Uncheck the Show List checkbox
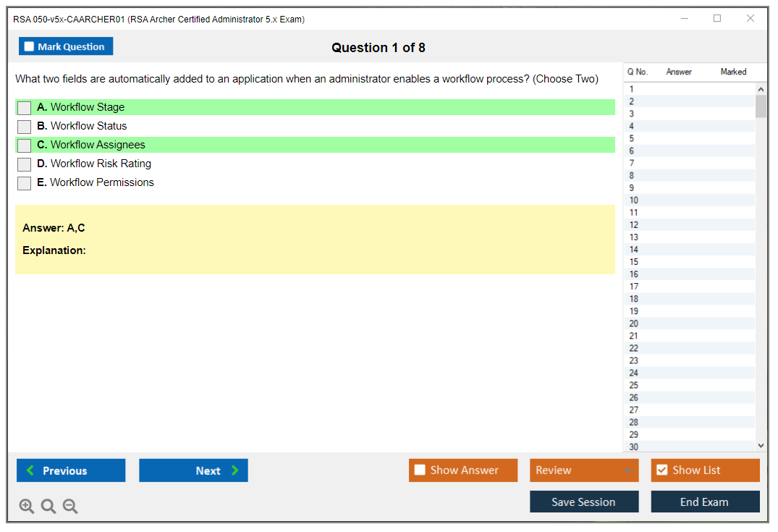 click(x=661, y=470)
